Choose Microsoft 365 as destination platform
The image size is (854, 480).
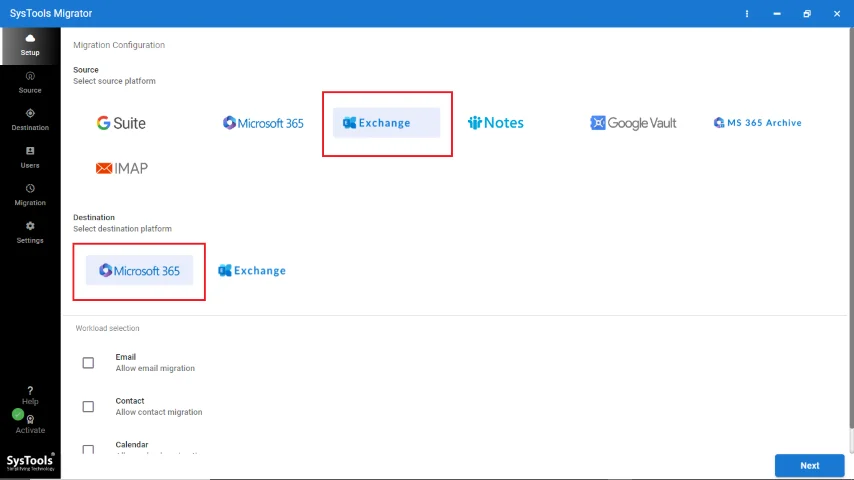point(139,271)
